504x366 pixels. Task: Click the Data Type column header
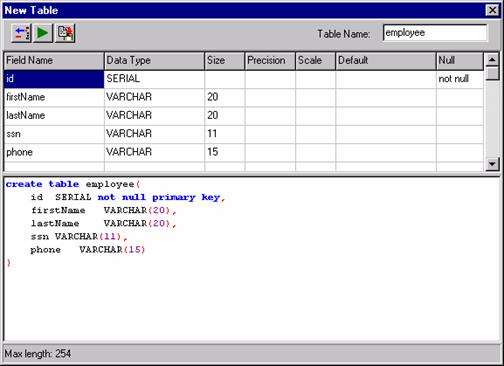coord(154,61)
